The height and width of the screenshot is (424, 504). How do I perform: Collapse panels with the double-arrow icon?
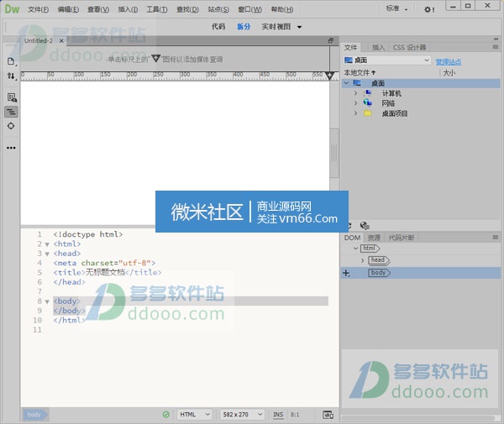pos(496,39)
